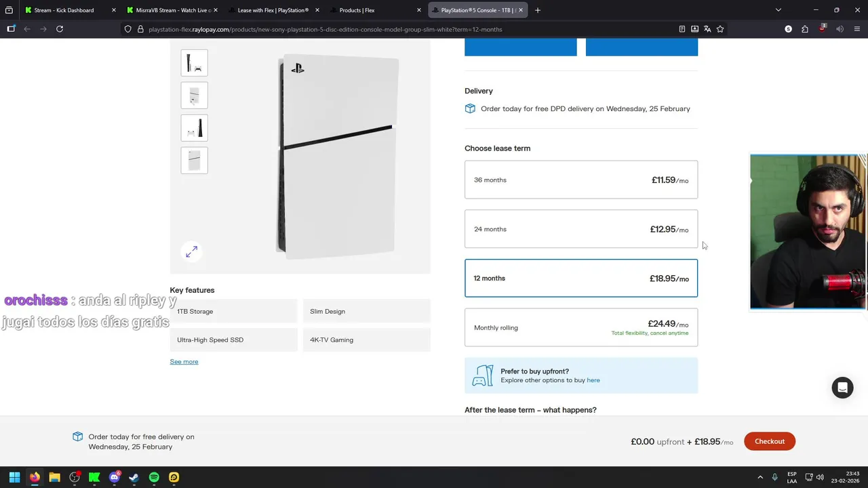Go back to the previous page
Viewport: 868px width, 488px height.
27,29
